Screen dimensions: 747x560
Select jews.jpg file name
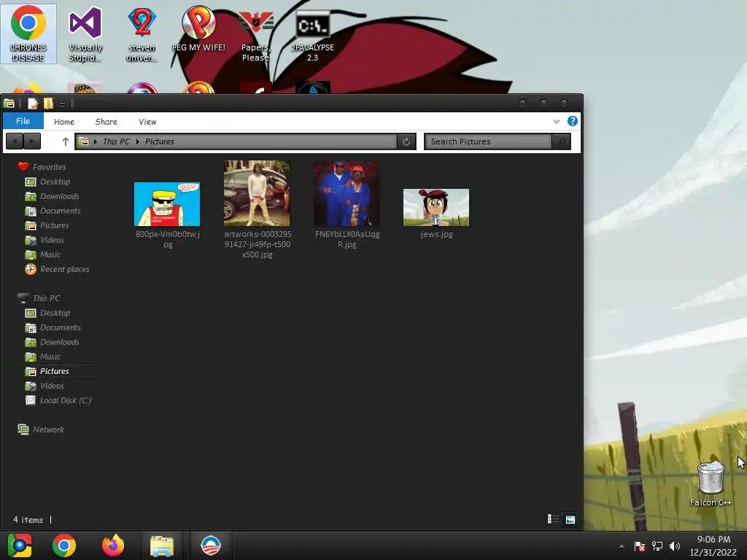coord(436,234)
